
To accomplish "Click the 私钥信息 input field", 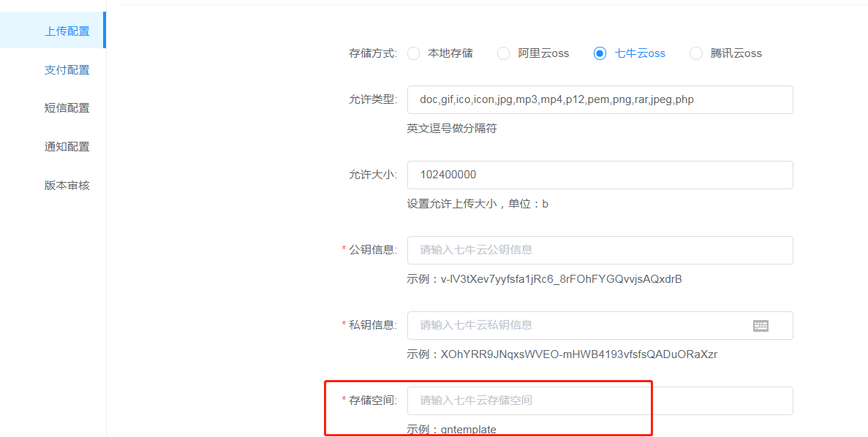I will point(600,325).
